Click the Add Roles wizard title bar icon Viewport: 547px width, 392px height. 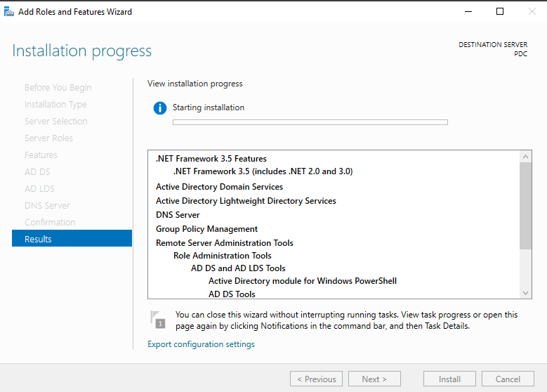(x=9, y=12)
